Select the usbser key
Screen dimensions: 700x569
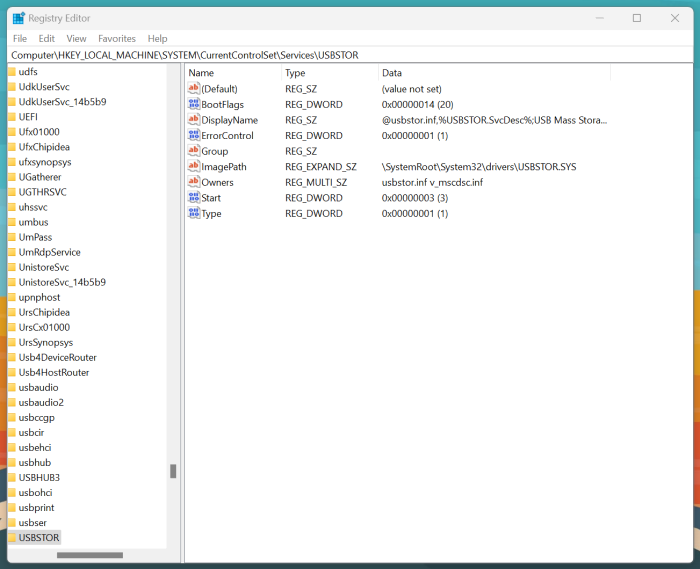[32, 523]
